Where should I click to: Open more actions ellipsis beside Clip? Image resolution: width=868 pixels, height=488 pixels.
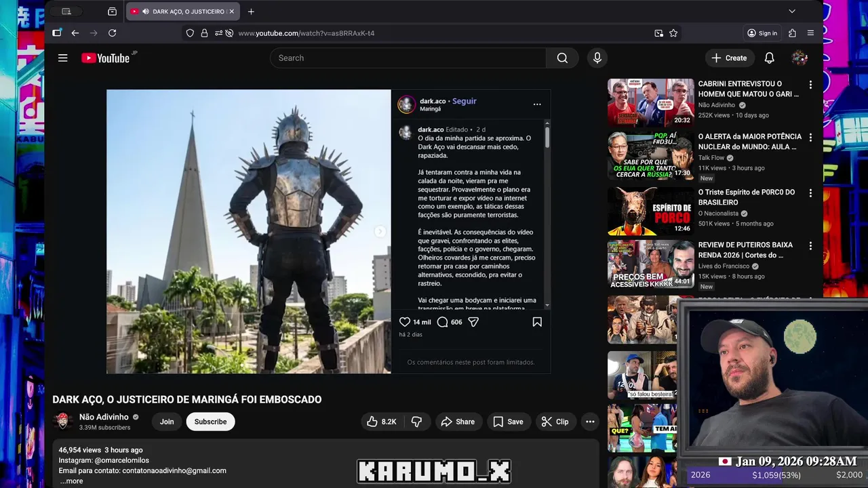590,422
